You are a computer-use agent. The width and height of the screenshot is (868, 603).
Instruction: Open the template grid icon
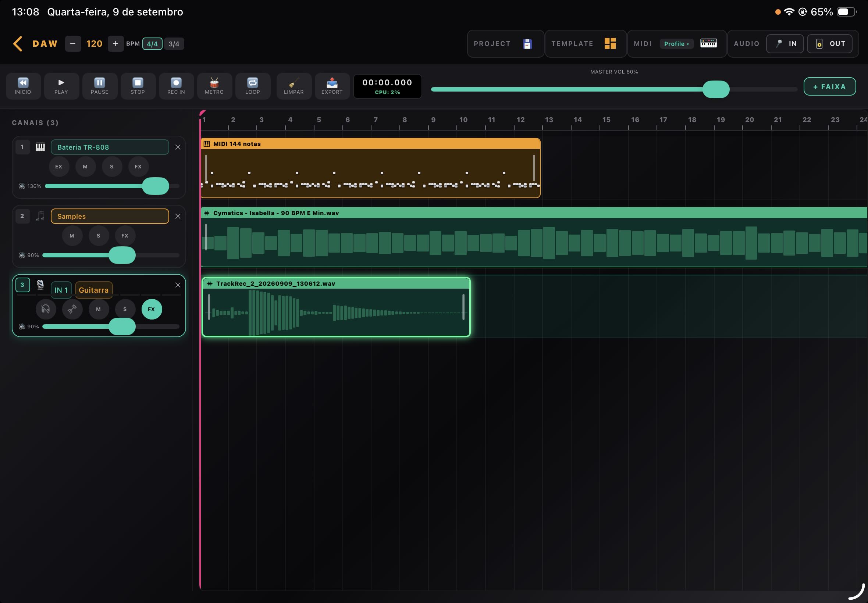(610, 43)
